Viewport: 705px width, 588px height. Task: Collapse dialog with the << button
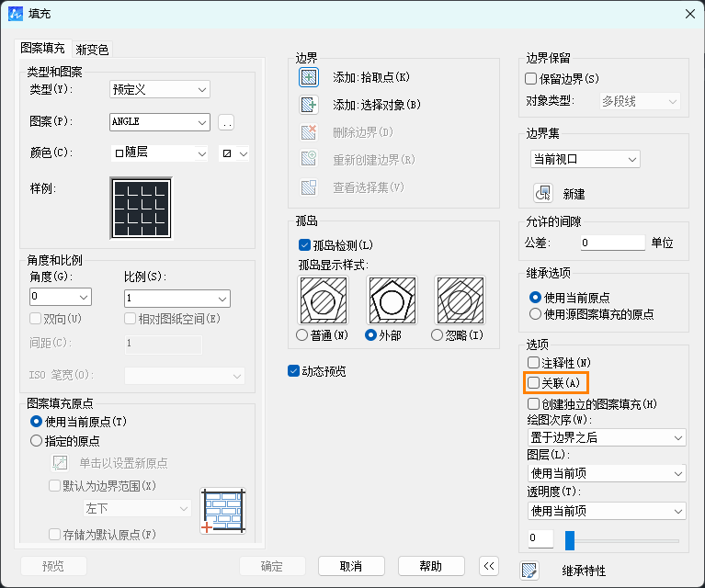[489, 566]
